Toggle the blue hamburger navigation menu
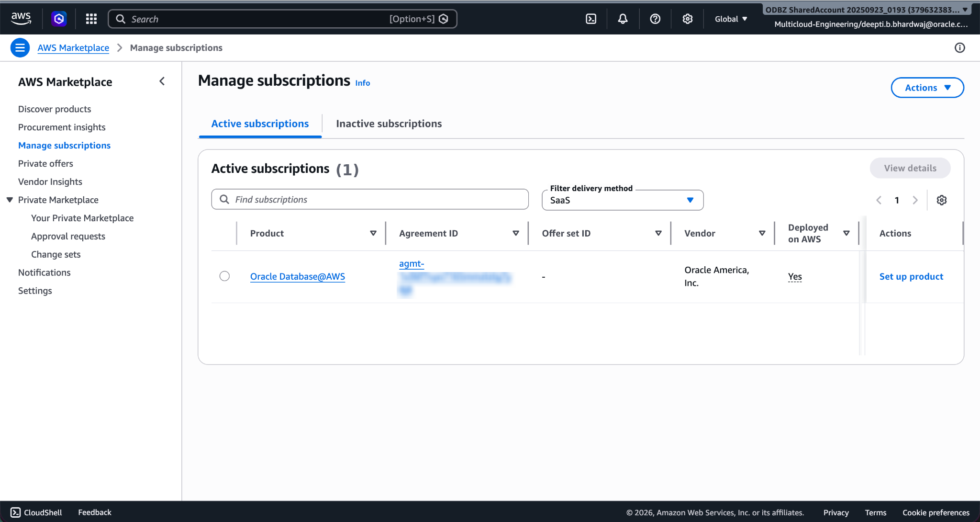 pos(20,47)
